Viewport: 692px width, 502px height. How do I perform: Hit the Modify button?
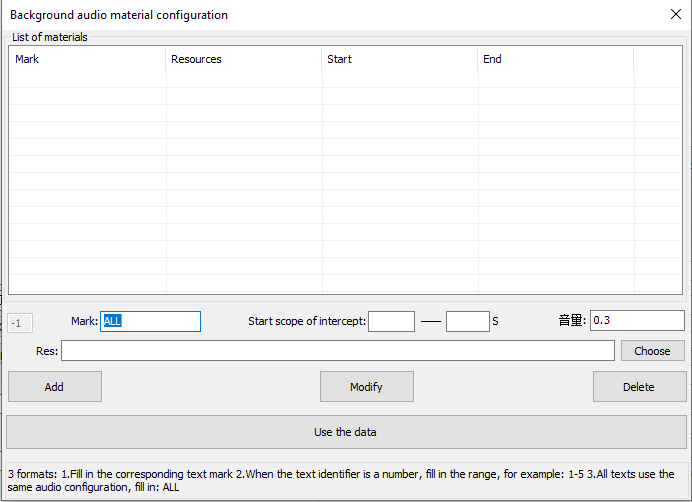click(x=366, y=387)
